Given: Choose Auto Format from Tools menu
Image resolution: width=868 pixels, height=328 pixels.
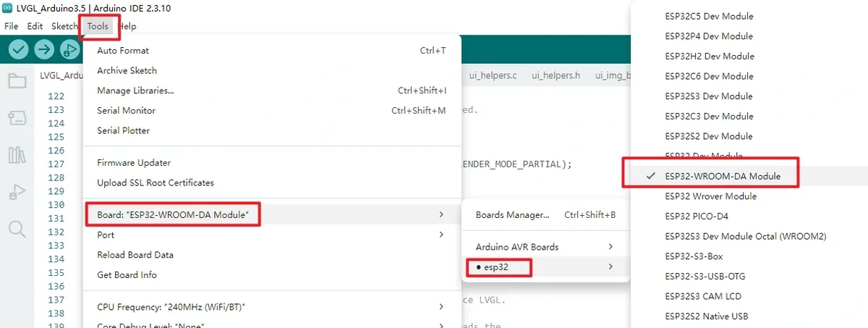Looking at the screenshot, I should (272, 51).
